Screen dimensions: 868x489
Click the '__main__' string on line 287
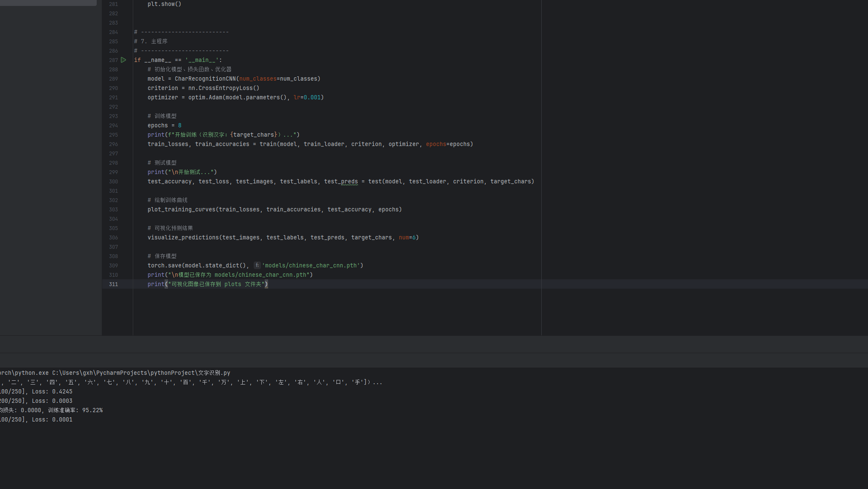[202, 60]
